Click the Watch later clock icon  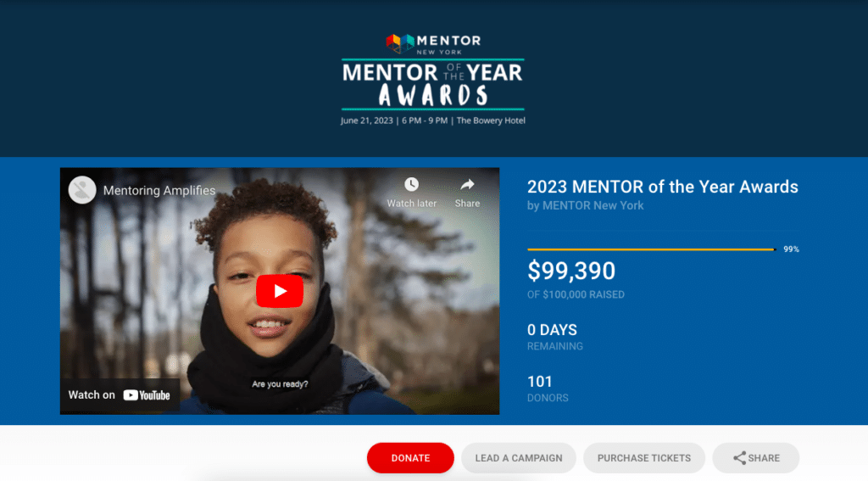tap(411, 185)
